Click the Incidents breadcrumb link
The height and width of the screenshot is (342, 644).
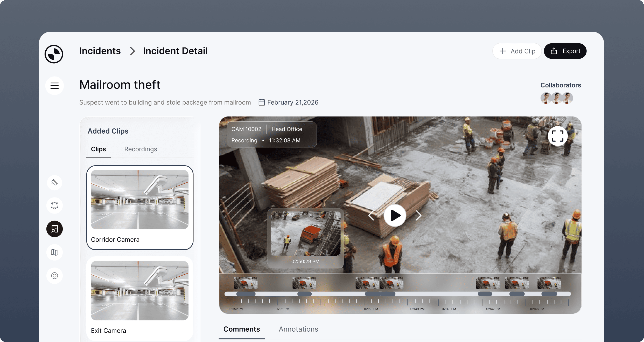tap(100, 51)
